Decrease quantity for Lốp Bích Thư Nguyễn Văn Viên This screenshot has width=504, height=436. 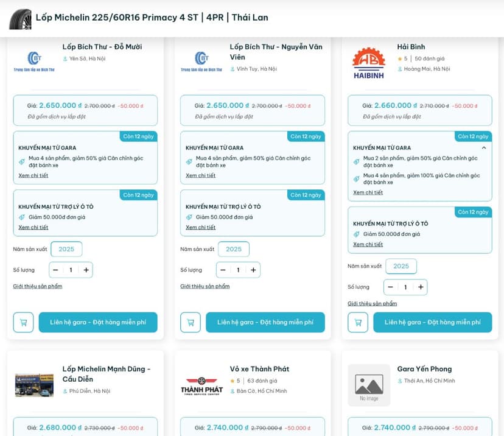[223, 270]
